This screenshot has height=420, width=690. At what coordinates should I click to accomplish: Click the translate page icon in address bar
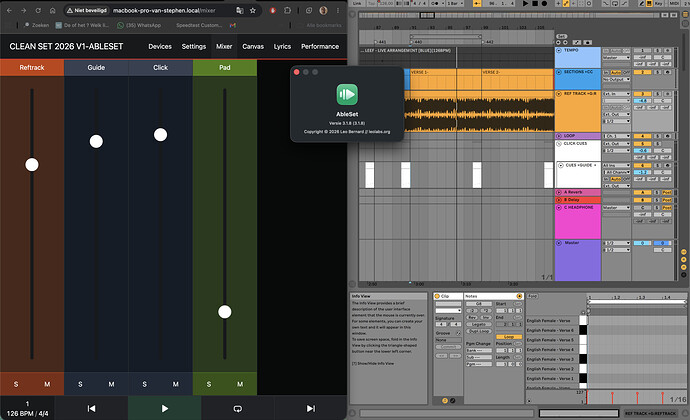coord(240,10)
